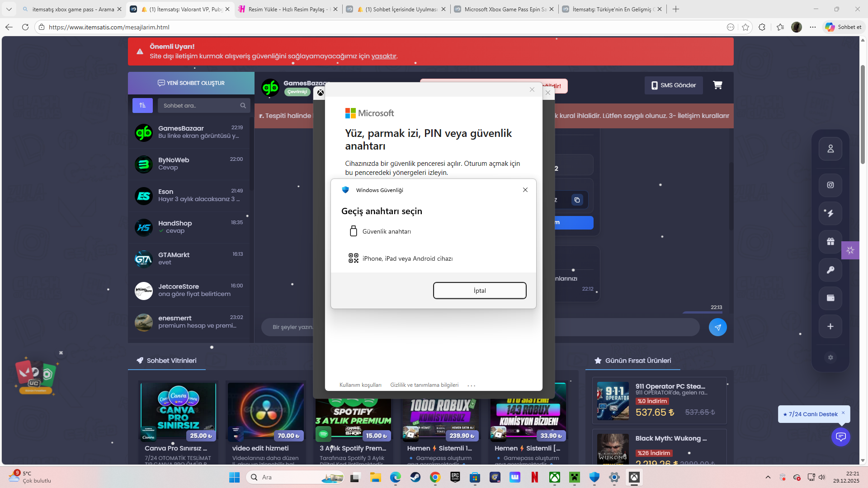Open the GamesBazaar conversation in the chat list
The height and width of the screenshot is (488, 868).
click(x=189, y=132)
